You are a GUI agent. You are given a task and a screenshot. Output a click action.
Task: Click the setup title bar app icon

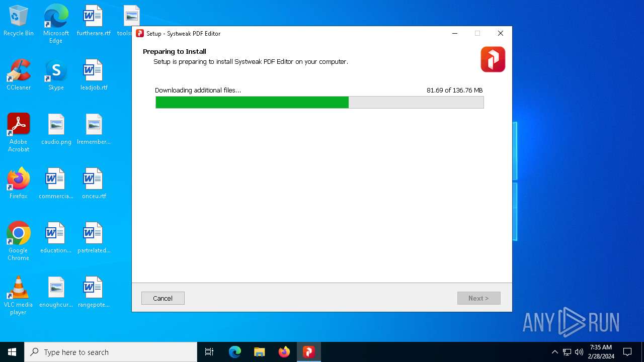(140, 33)
